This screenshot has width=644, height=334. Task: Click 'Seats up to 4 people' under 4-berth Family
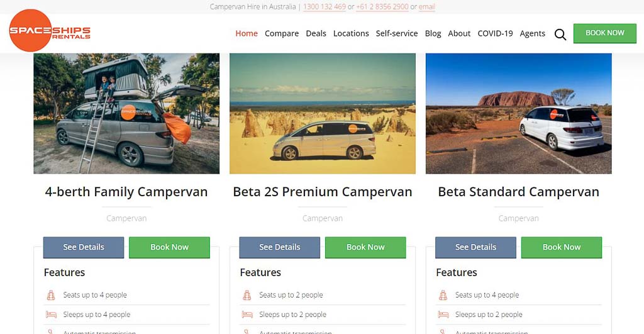coord(95,295)
